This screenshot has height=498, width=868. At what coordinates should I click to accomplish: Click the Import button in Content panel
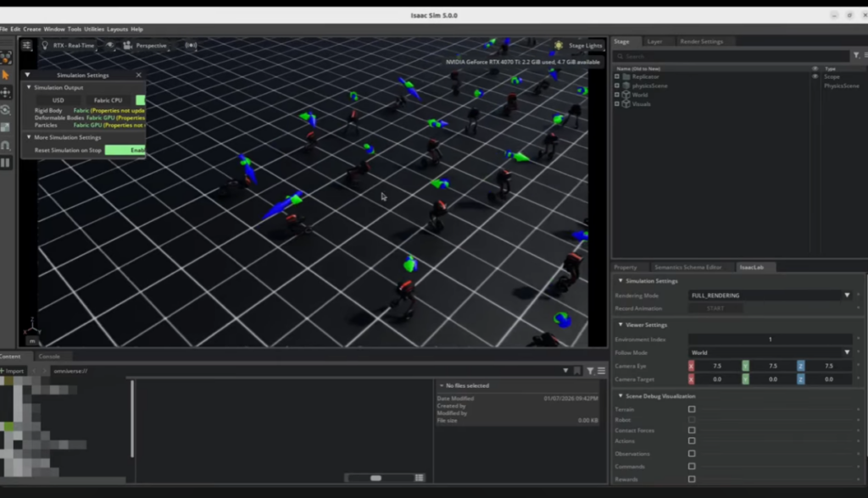[13, 371]
